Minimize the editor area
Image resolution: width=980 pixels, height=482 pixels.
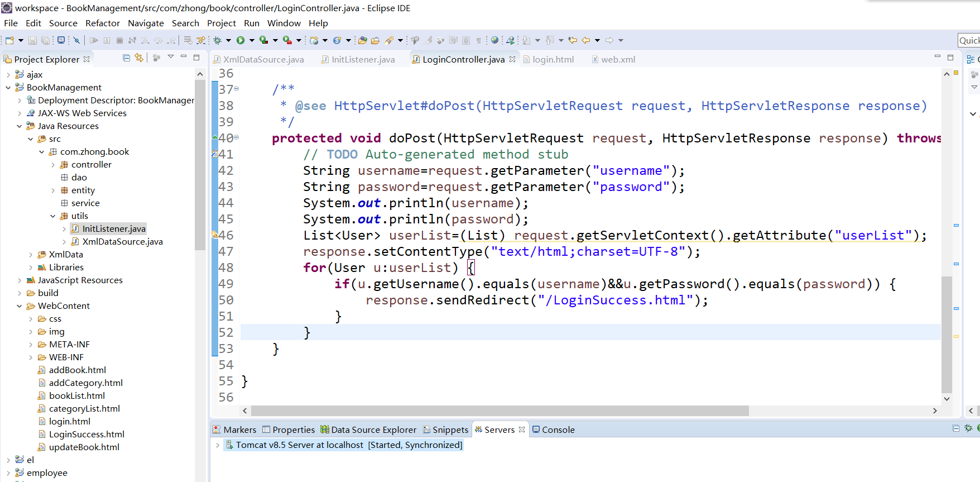click(938, 57)
